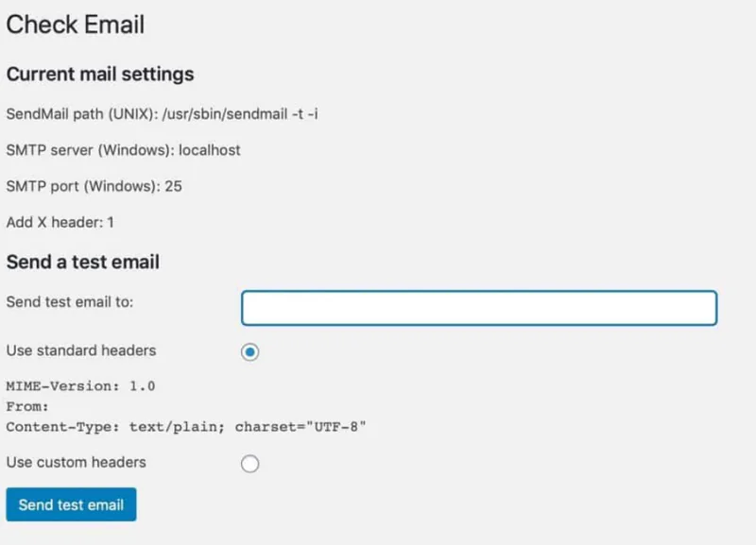Select the Use standard headers radio button

coord(249,351)
